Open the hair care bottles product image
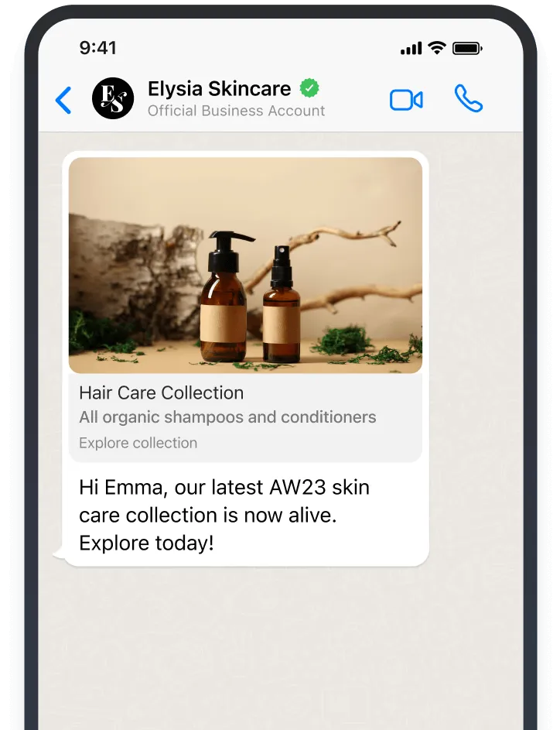 tap(246, 266)
